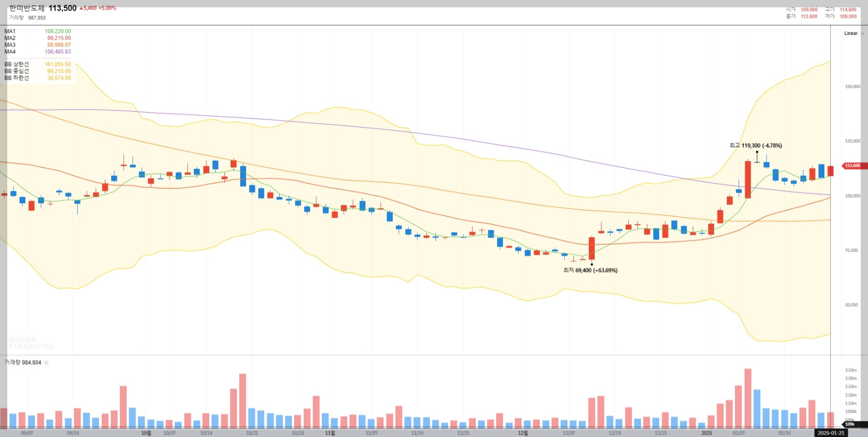This screenshot has height=437, width=868.
Task: Click the 10/14 date on time axis
Action: 206,433
